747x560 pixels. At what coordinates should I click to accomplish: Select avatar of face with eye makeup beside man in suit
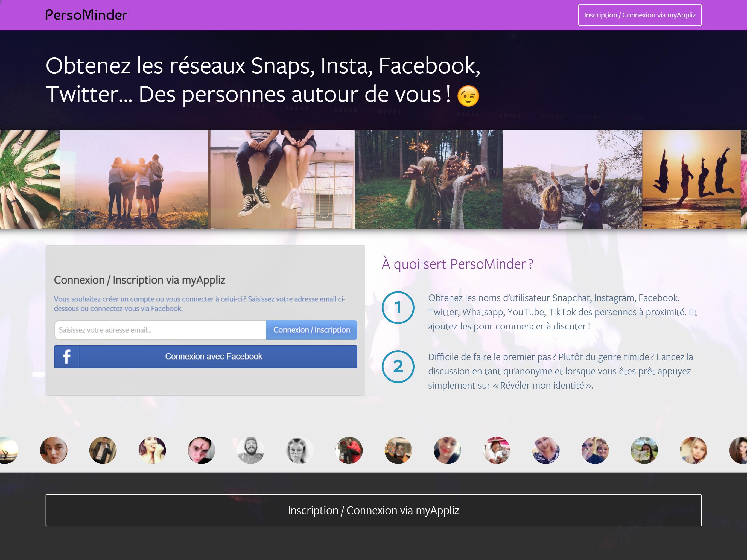pyautogui.click(x=53, y=450)
